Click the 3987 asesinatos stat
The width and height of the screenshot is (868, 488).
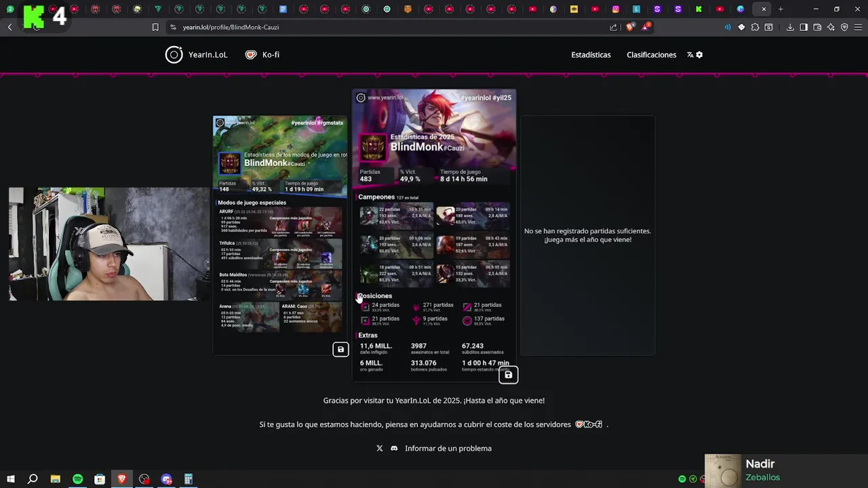430,348
